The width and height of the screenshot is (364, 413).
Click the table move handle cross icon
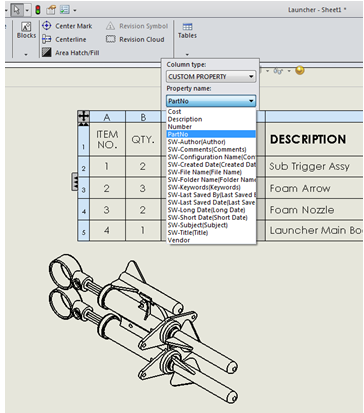[83, 116]
